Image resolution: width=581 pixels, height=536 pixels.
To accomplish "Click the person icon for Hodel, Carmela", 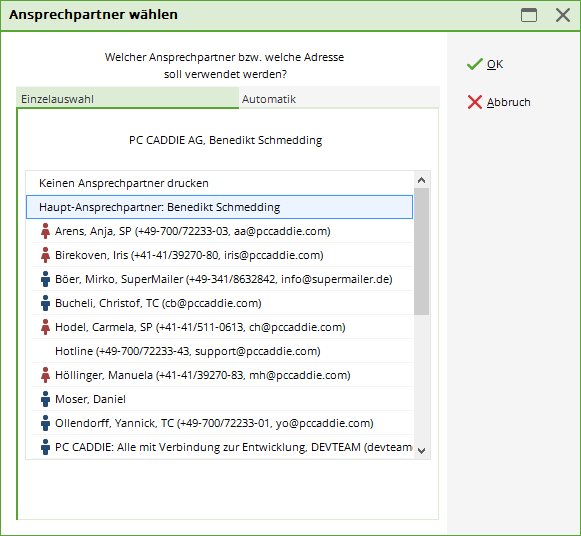I will tap(45, 327).
